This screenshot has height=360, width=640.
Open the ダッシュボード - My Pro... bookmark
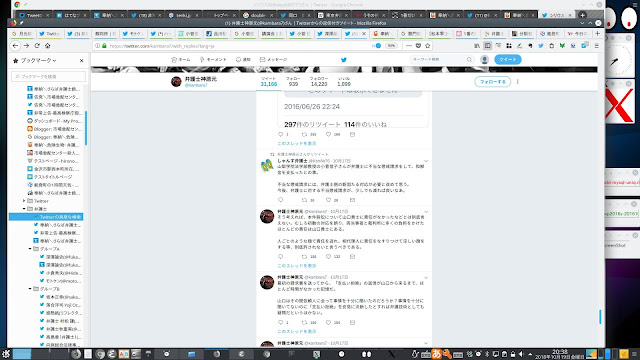pyautogui.click(x=54, y=121)
